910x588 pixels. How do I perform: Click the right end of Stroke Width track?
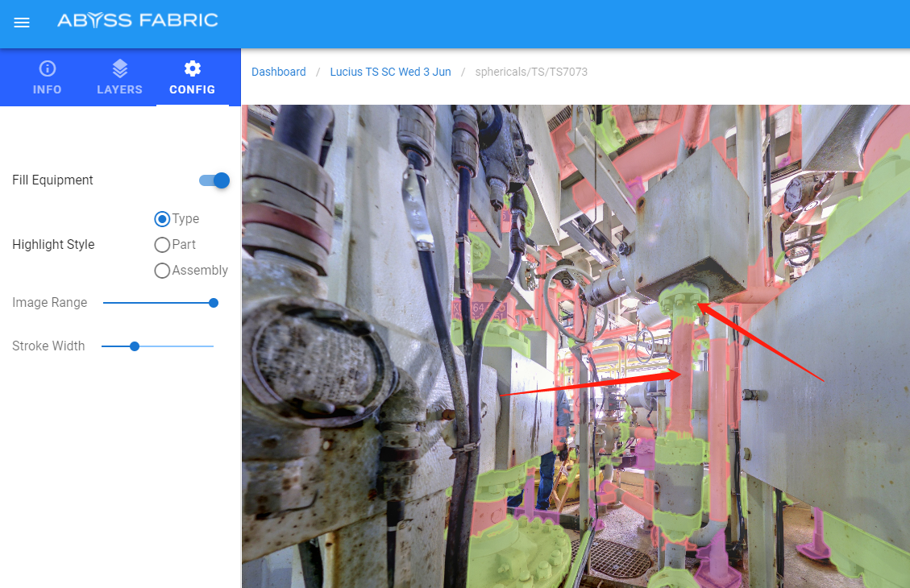tap(212, 346)
